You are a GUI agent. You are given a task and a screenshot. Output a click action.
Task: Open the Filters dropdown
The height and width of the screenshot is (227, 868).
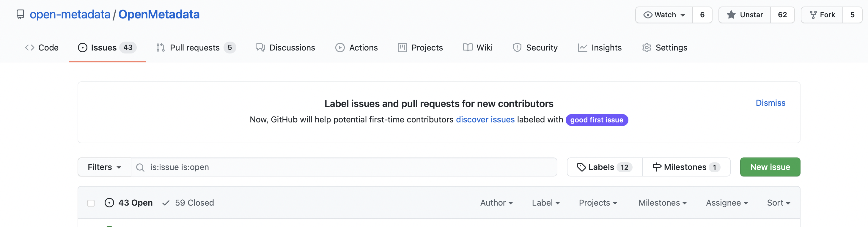click(103, 167)
